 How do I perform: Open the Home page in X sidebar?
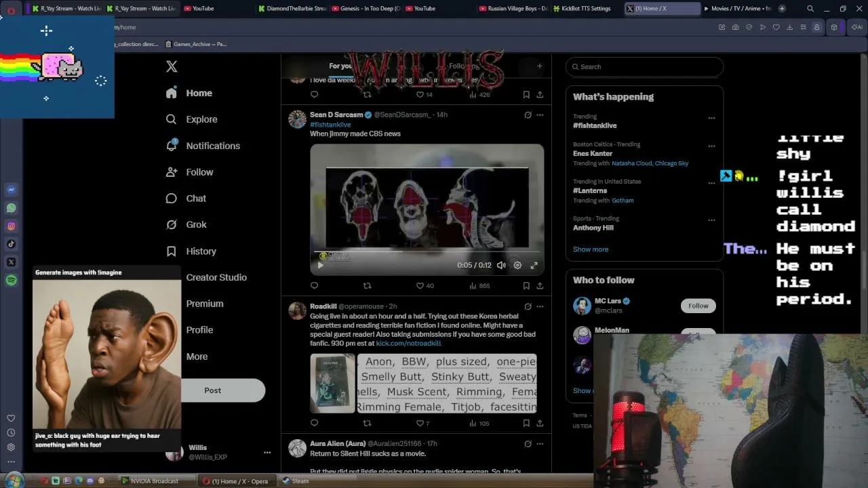(189, 93)
